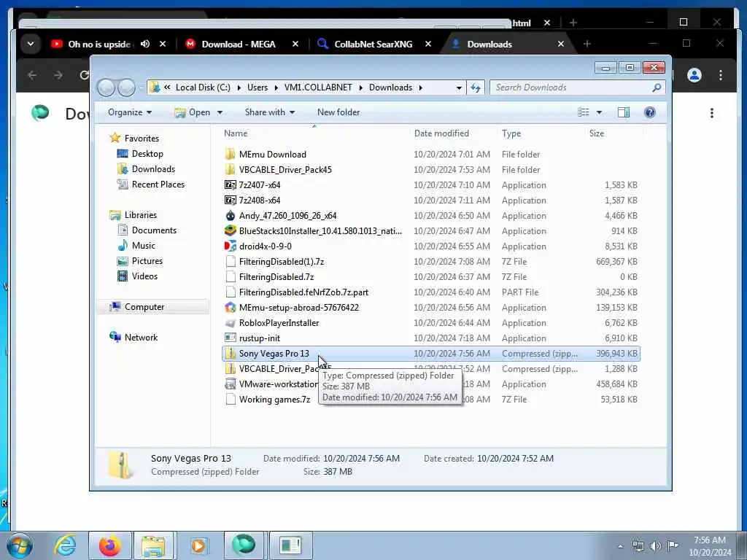Viewport: 747px width, 560px height.
Task: Select the Sony Vegas Pro 13 zip icon
Action: 231,354
